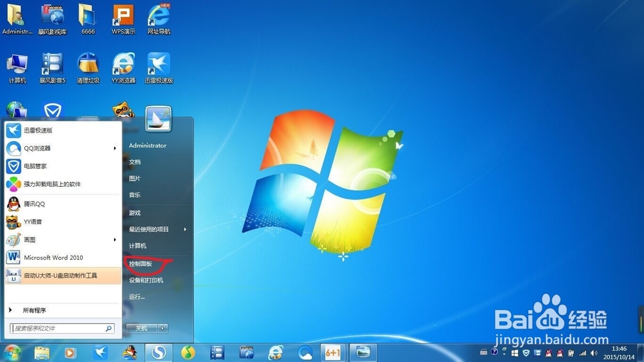Click the keyboard input method tray icon
The height and width of the screenshot is (362, 644).
pyautogui.click(x=484, y=352)
